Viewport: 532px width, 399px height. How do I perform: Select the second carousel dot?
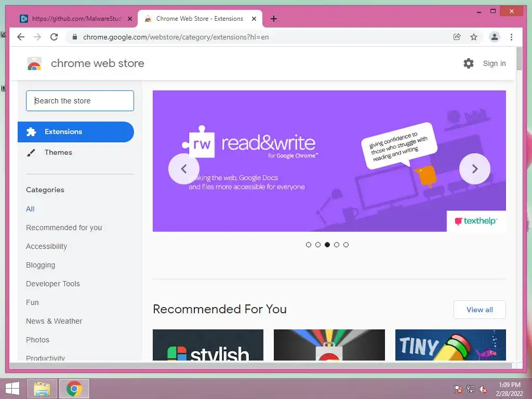(x=318, y=245)
